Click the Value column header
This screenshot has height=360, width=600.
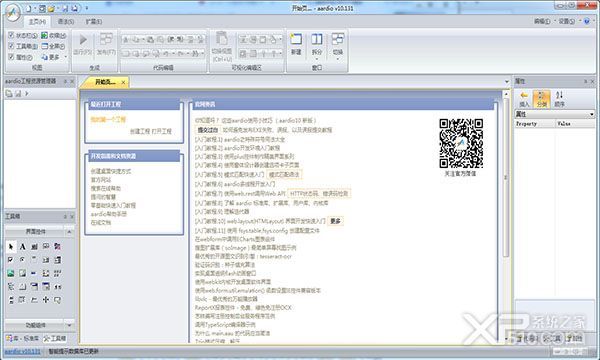coord(575,124)
